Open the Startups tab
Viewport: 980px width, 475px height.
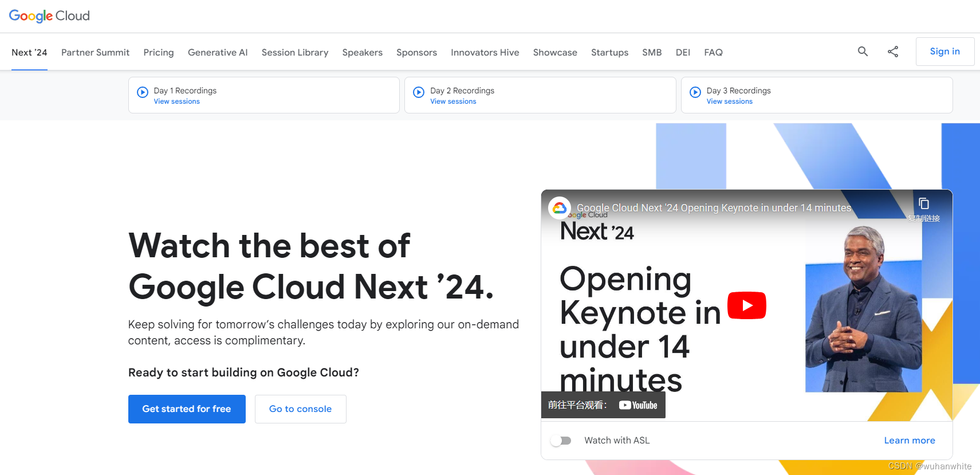[x=609, y=52]
